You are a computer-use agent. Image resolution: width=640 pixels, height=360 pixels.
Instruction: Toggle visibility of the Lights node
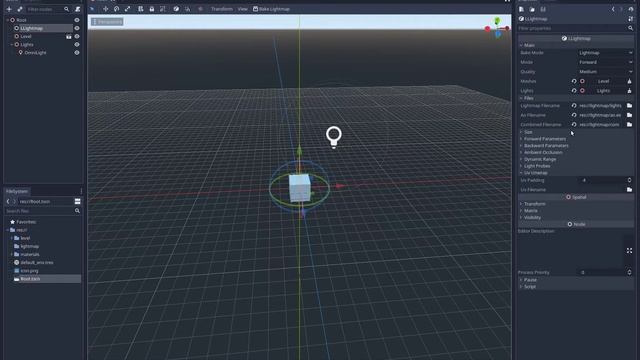click(77, 44)
